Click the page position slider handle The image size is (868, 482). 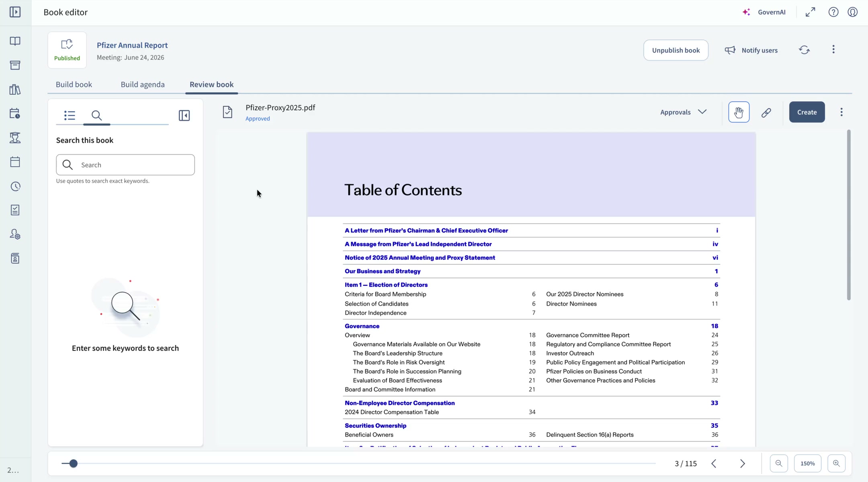(73, 464)
